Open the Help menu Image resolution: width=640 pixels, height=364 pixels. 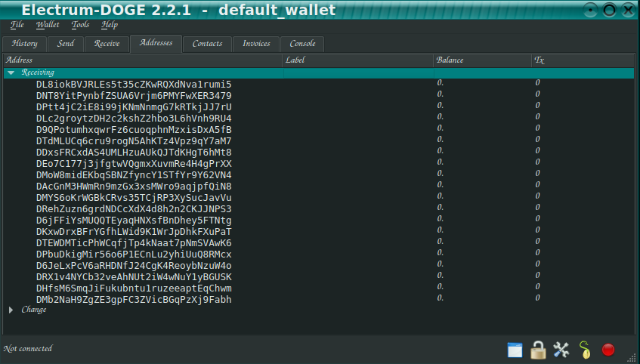(110, 25)
